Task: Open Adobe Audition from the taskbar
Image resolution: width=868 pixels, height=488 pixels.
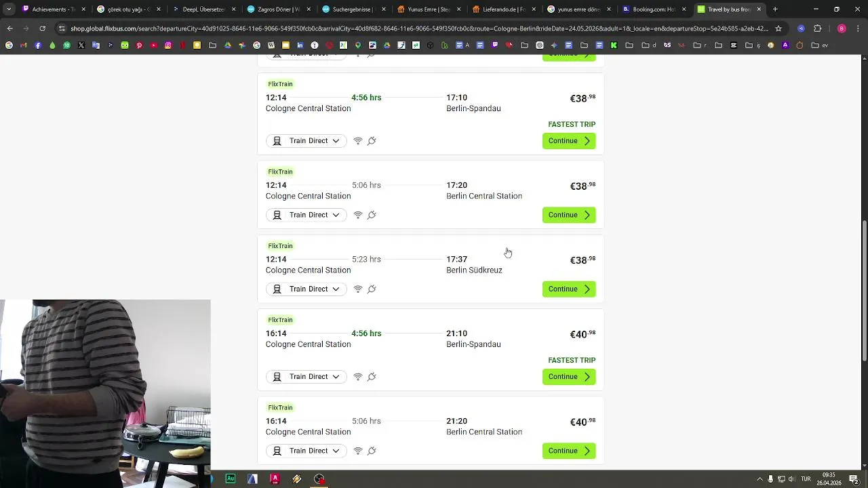Action: click(231, 479)
